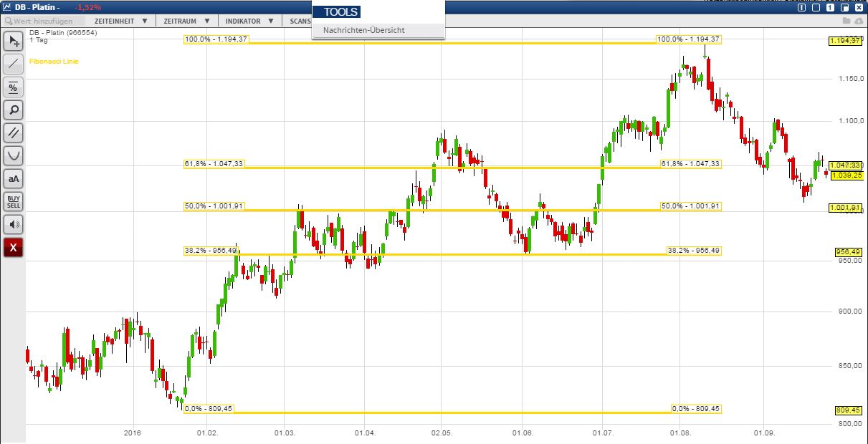
Task: Open the percent change tool
Action: (x=13, y=87)
